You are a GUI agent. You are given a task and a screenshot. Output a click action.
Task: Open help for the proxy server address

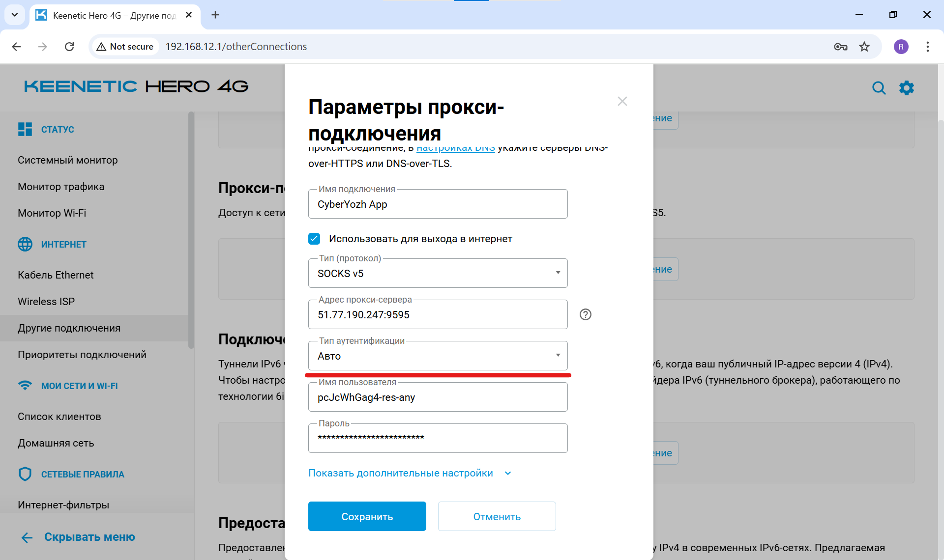pyautogui.click(x=585, y=314)
